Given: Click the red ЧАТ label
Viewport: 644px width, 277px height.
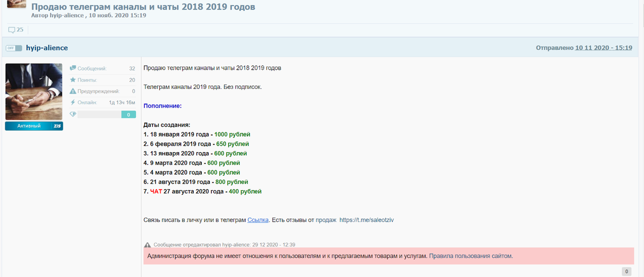Looking at the screenshot, I should tap(156, 191).
